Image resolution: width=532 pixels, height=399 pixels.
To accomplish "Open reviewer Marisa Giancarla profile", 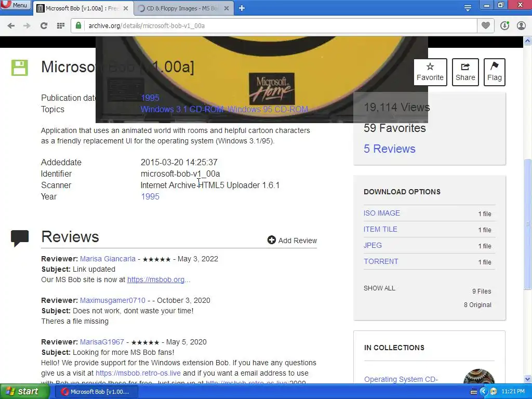I will coord(108,259).
